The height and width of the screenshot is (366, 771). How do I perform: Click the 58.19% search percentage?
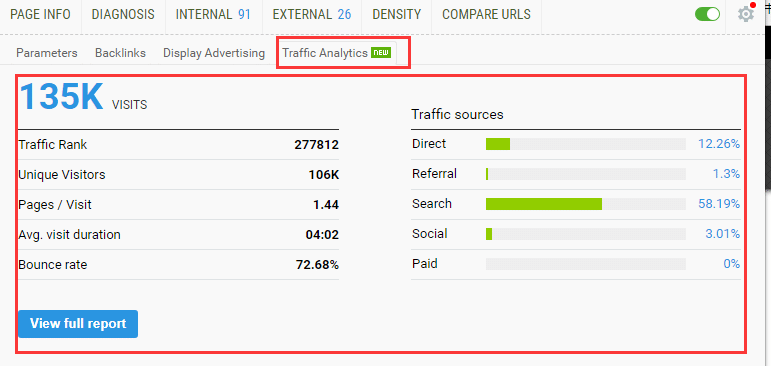point(719,204)
